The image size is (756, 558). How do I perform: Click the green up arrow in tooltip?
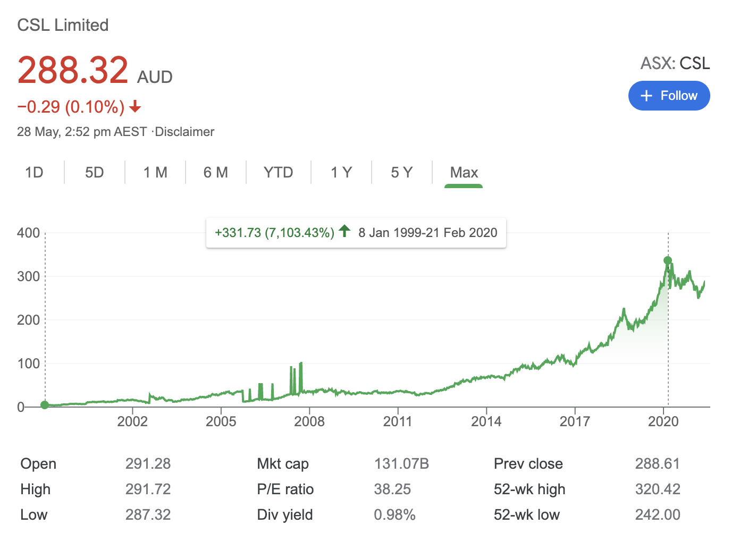pos(345,231)
